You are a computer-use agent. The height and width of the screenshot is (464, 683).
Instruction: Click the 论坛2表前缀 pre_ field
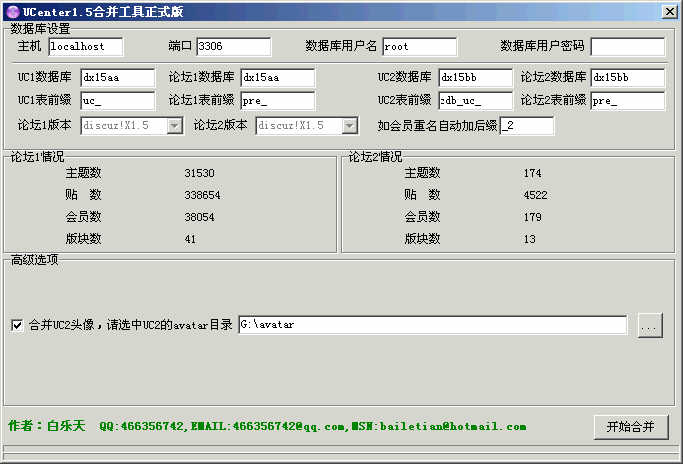[628, 101]
